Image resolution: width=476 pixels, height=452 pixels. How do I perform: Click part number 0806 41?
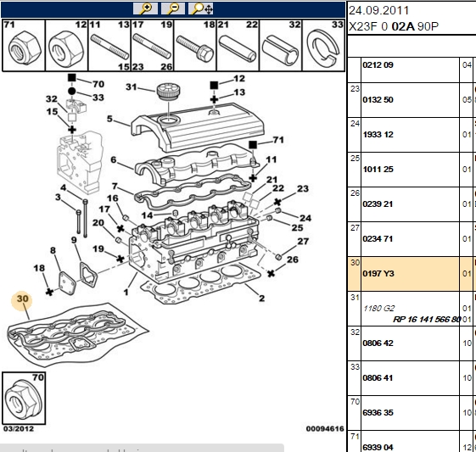(x=378, y=378)
